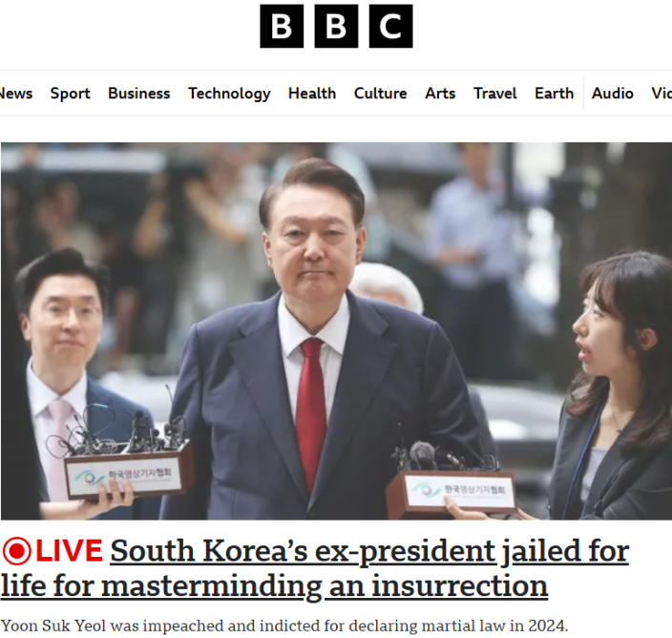Click the BBC logo at the top
This screenshot has height=638, width=672.
(x=336, y=26)
